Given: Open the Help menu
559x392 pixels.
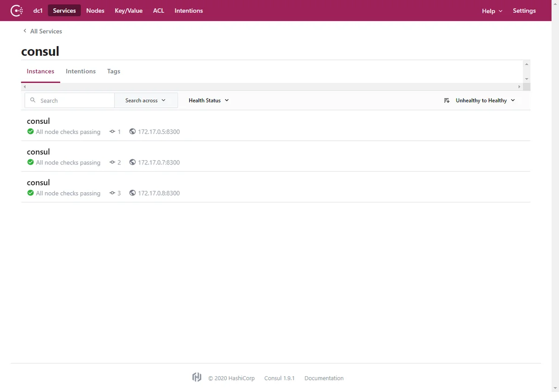Looking at the screenshot, I should tap(492, 11).
